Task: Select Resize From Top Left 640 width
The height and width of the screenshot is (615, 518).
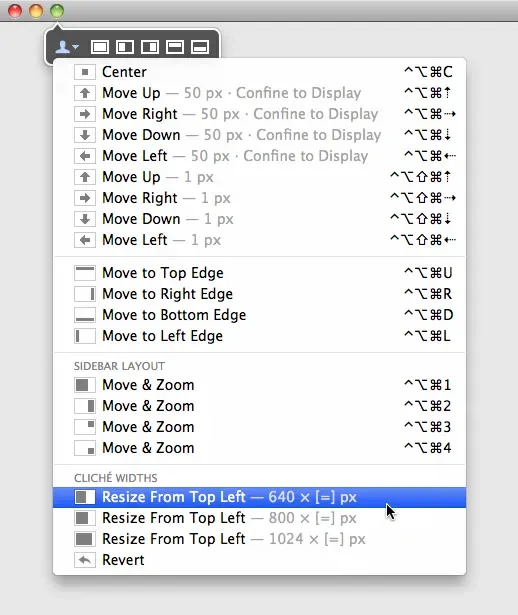Action: point(260,497)
